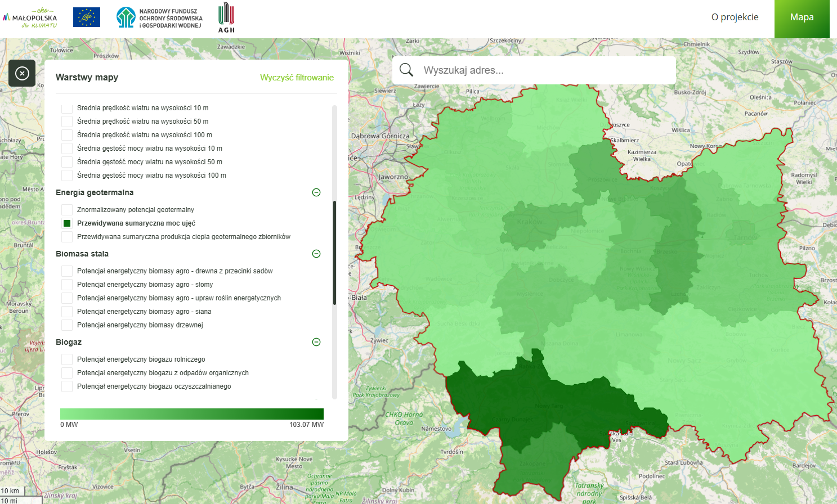The width and height of the screenshot is (837, 504).
Task: Click the Warstwy mapy panel heading
Action: pos(87,78)
